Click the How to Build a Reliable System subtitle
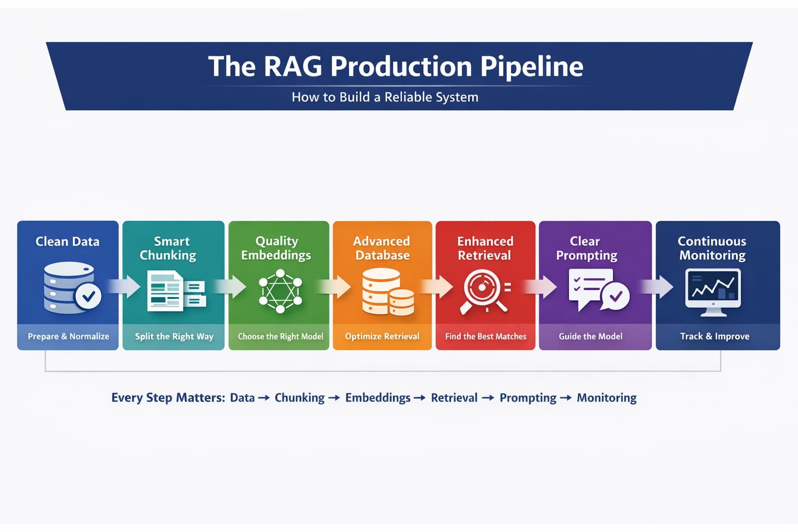Screen dimensions: 798x532 [384, 97]
